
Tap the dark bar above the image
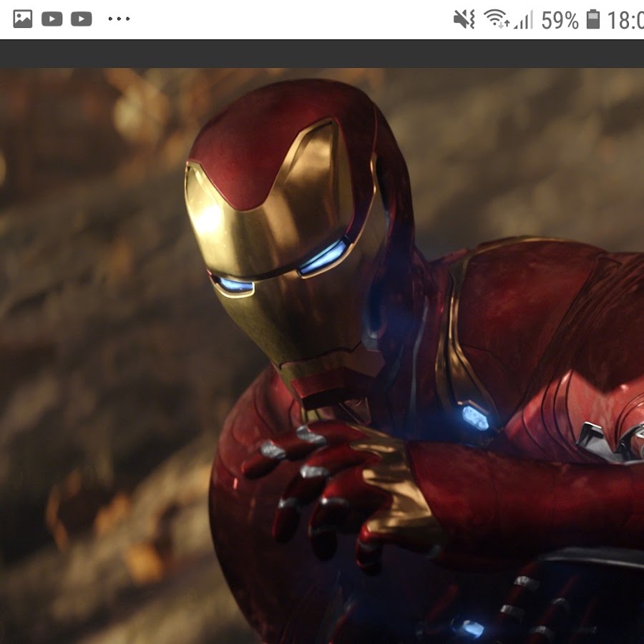click(x=322, y=54)
